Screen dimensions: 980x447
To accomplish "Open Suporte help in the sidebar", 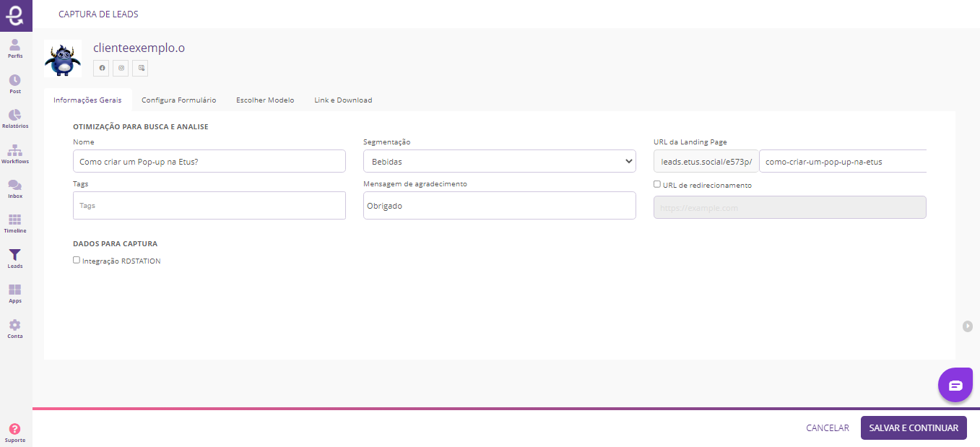I will pyautogui.click(x=15, y=432).
